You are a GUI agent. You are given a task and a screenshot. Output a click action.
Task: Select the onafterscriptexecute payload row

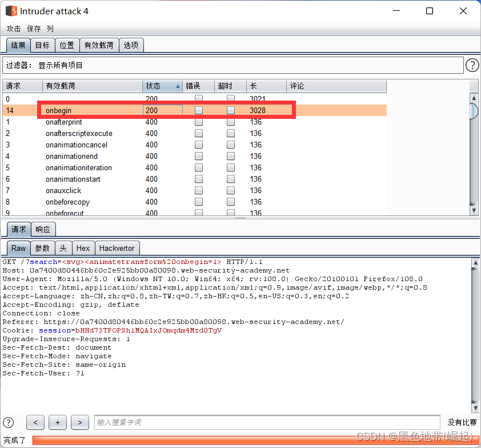pyautogui.click(x=194, y=133)
